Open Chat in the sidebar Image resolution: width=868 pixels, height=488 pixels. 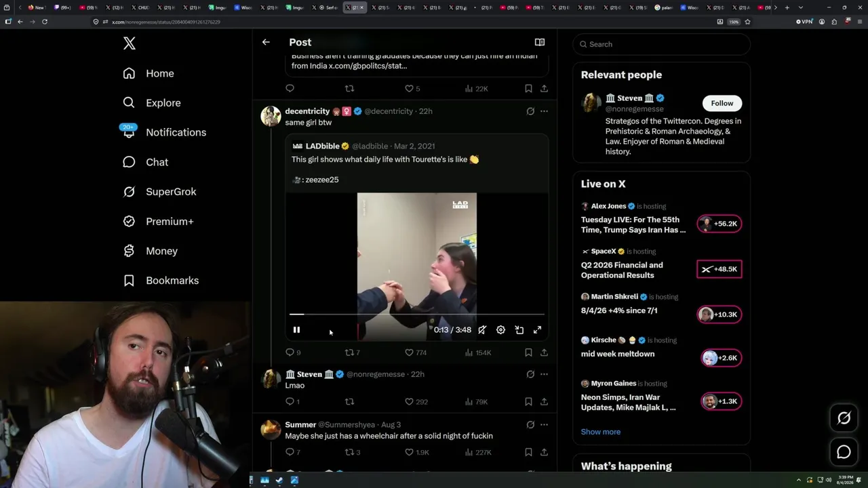click(x=146, y=162)
